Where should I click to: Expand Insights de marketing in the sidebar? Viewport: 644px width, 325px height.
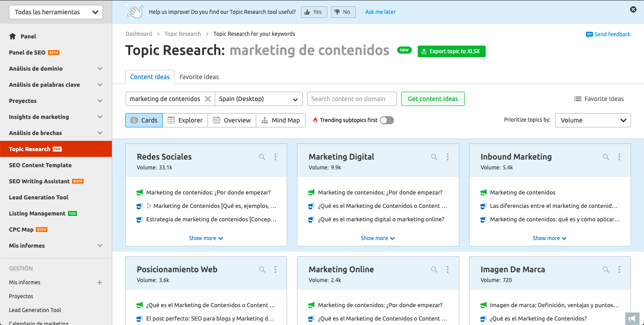(56, 117)
